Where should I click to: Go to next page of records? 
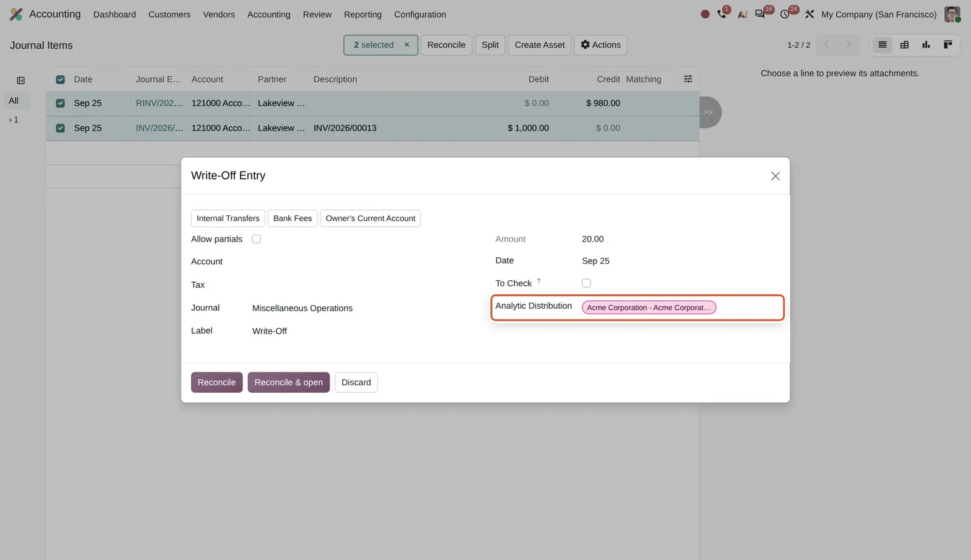point(848,44)
